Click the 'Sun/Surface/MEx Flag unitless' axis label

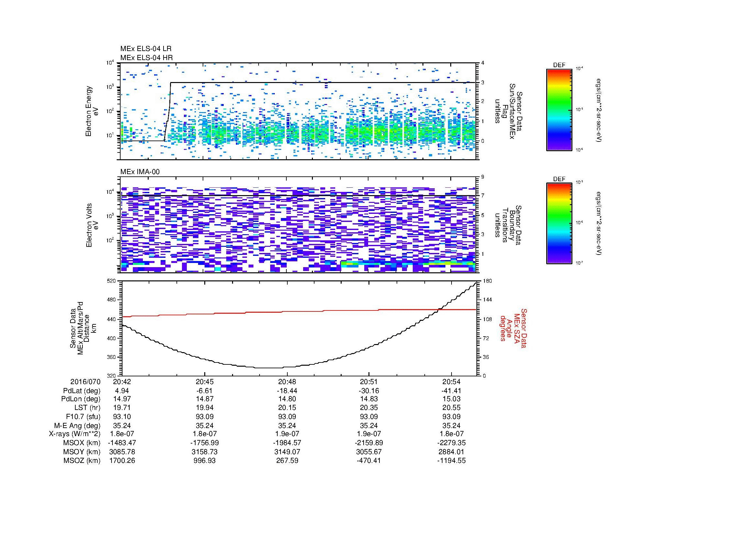506,111
